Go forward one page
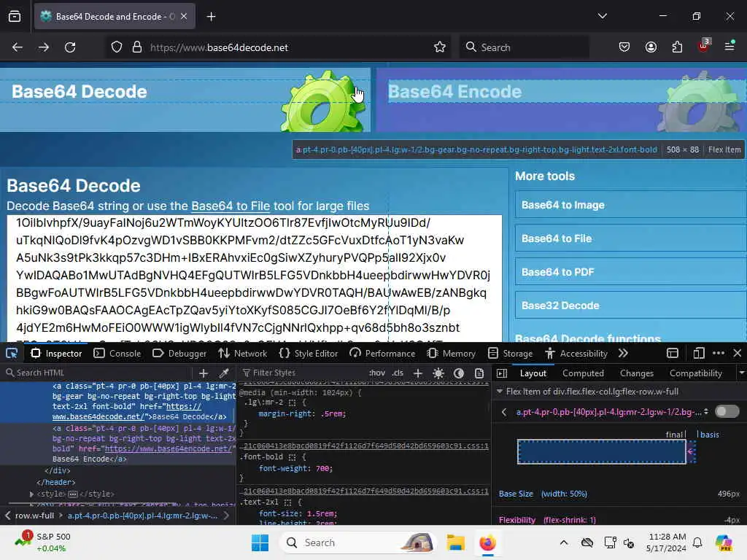The height and width of the screenshot is (560, 747). click(x=43, y=47)
